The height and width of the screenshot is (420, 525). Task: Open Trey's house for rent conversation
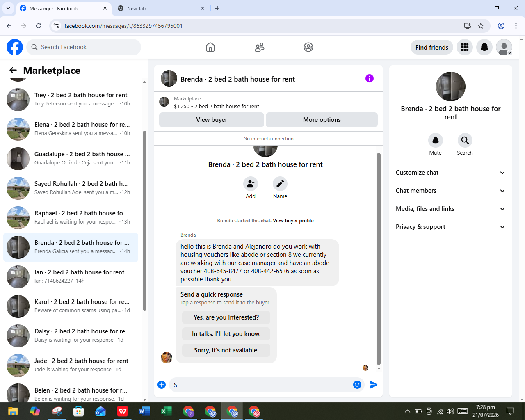(x=71, y=99)
